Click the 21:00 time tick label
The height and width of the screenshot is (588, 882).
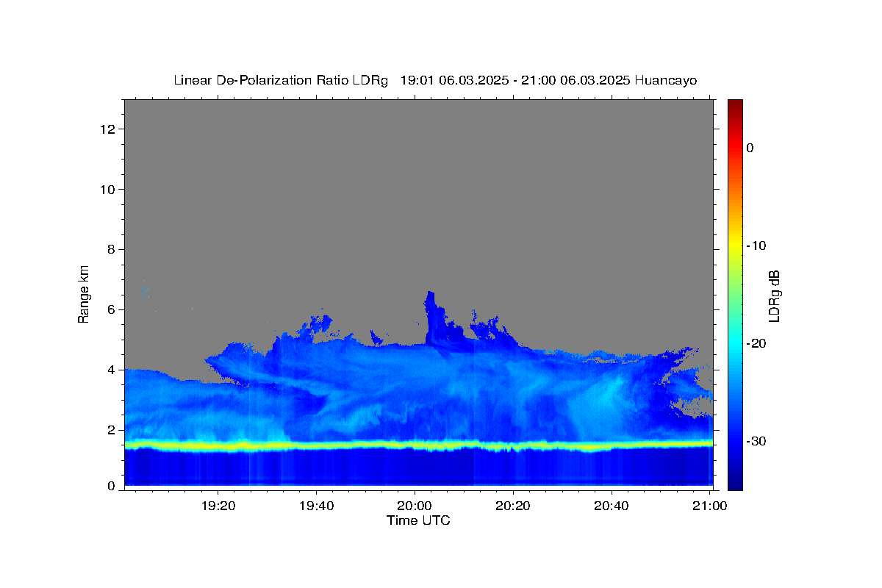click(x=710, y=506)
